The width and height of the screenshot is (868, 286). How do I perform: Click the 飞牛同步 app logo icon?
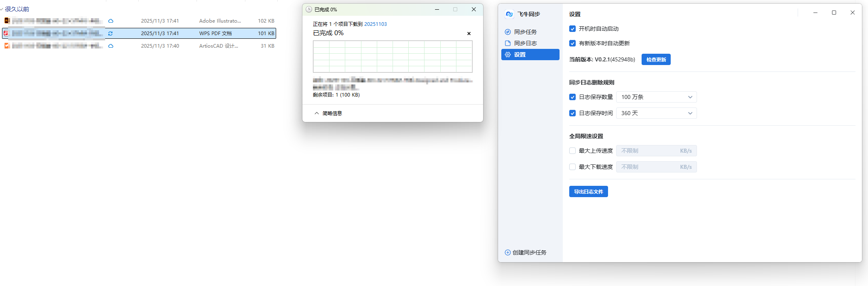pos(509,14)
